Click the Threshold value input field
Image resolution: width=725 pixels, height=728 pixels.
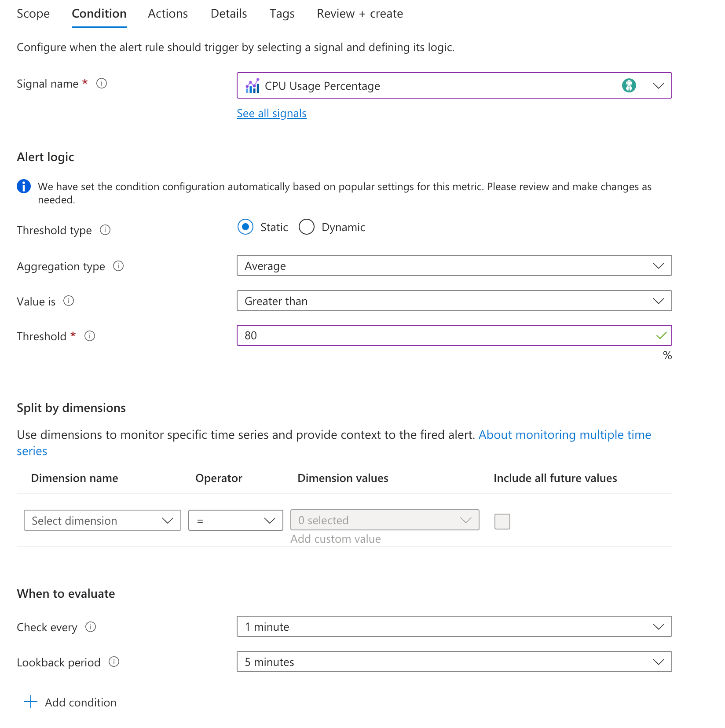(444, 335)
